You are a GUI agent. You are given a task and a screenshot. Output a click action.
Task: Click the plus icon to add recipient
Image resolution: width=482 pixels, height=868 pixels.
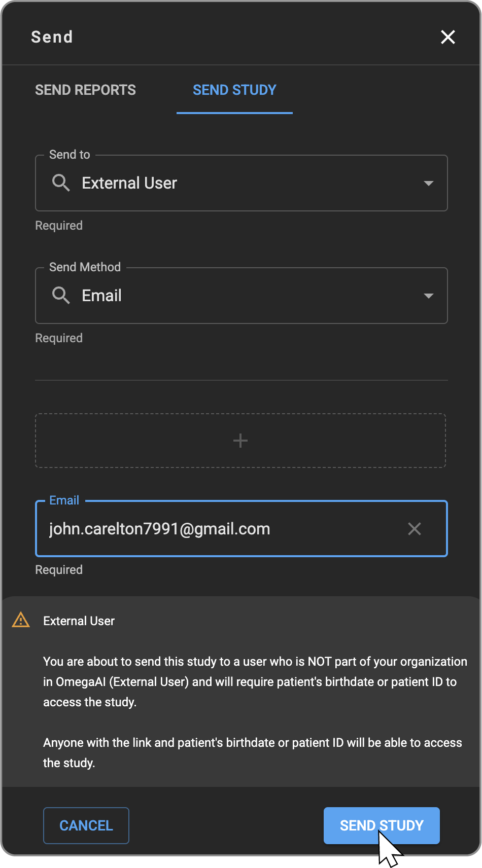tap(240, 441)
